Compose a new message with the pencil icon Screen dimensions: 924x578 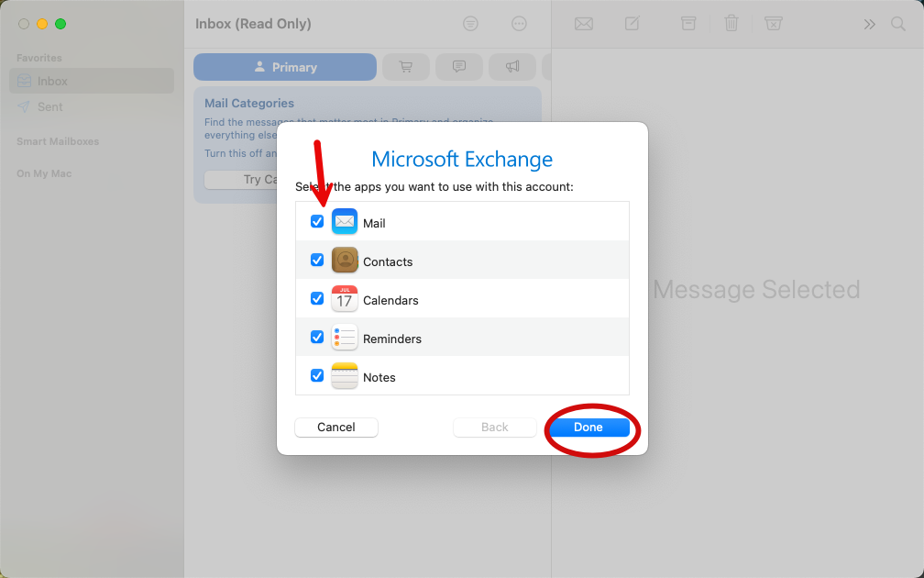click(x=632, y=24)
